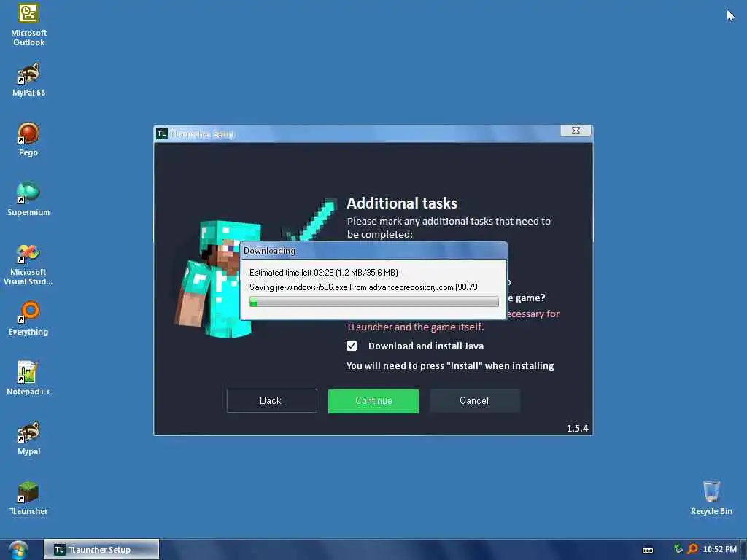747x560 pixels.
Task: Select the Supermium desktop shortcut
Action: (x=28, y=199)
